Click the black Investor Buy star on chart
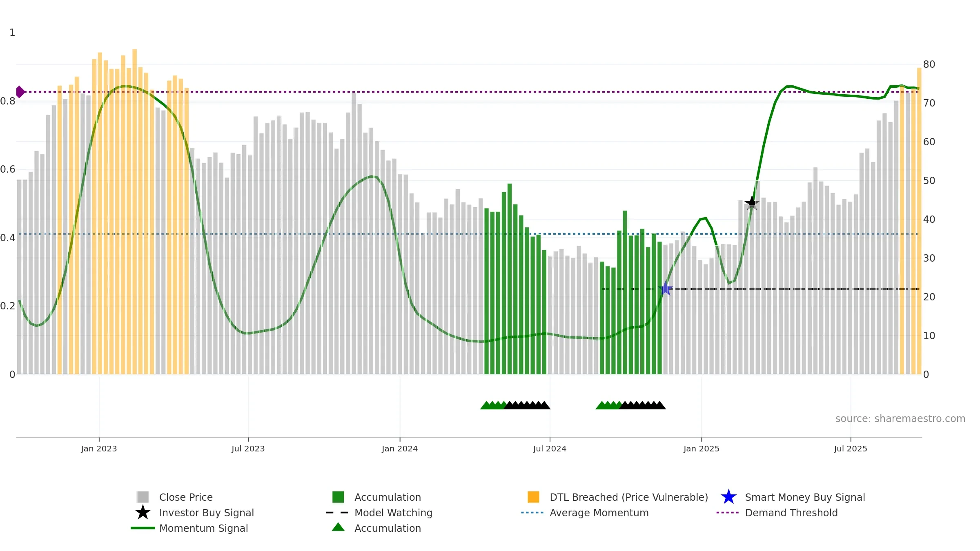980x551 pixels. click(752, 203)
